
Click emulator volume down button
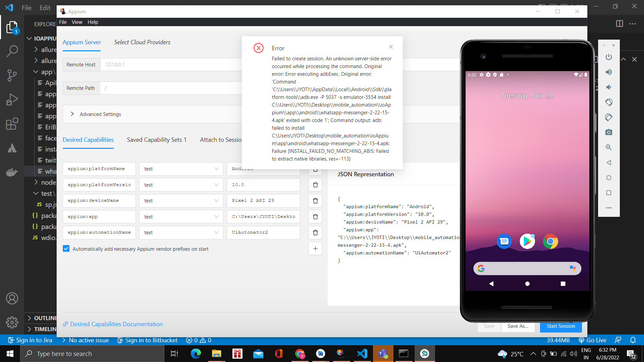609,87
